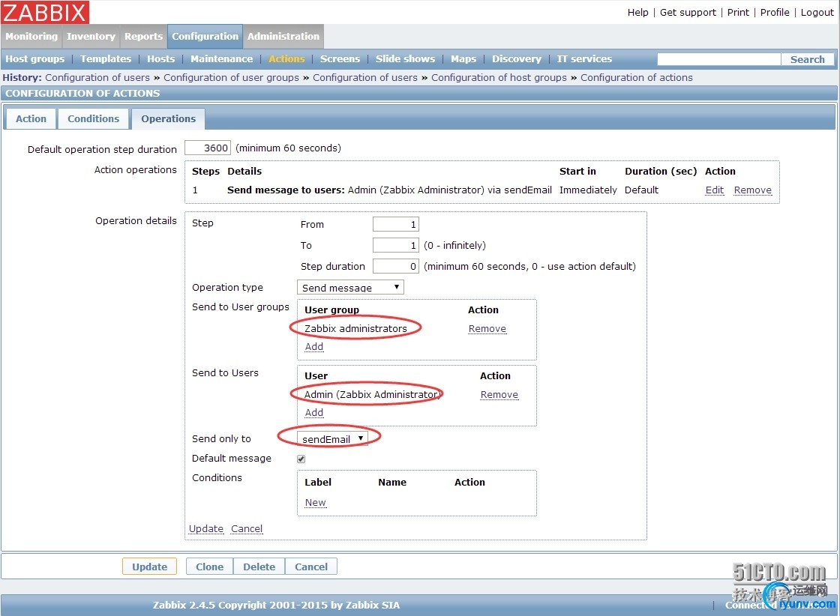Open the Inventory menu
This screenshot has width=840, height=616.
click(91, 37)
